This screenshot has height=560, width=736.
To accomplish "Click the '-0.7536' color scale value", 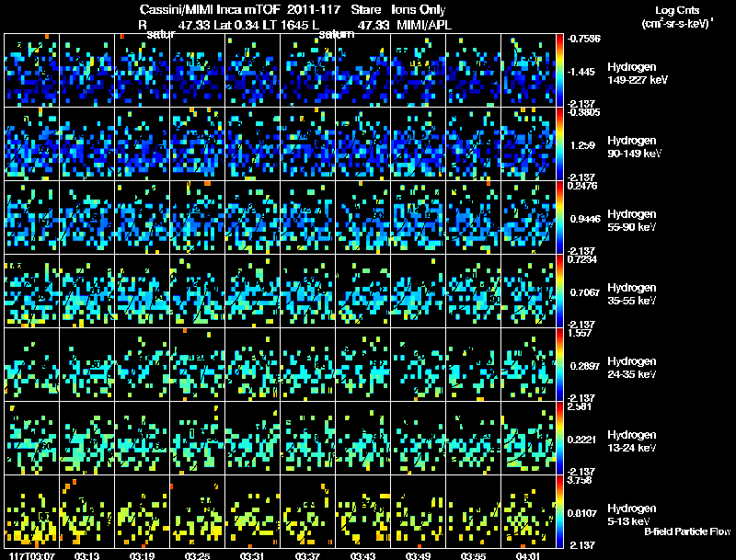I will point(584,39).
